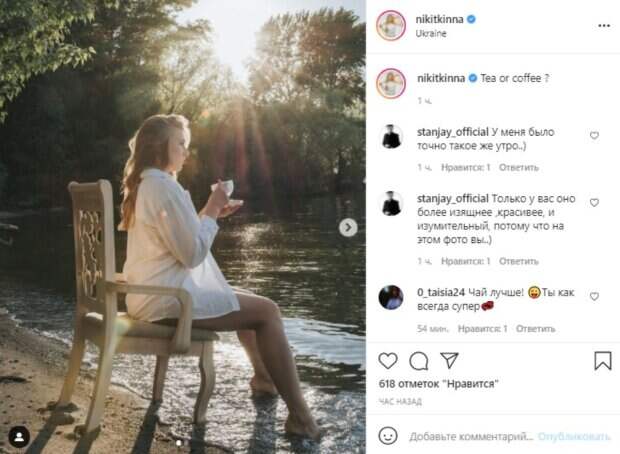The height and width of the screenshot is (454, 620).
Task: Like stanjay_official's first comment
Action: 594,136
